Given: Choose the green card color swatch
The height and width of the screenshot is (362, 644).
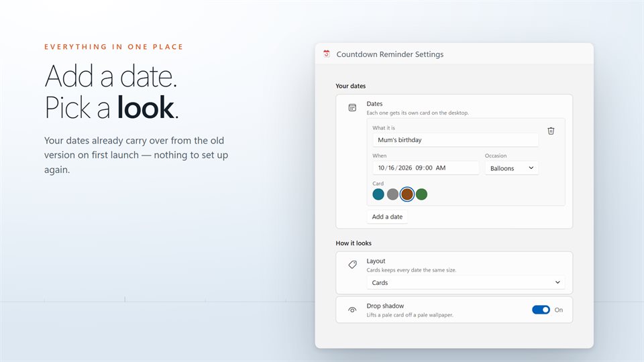Looking at the screenshot, I should pyautogui.click(x=421, y=194).
